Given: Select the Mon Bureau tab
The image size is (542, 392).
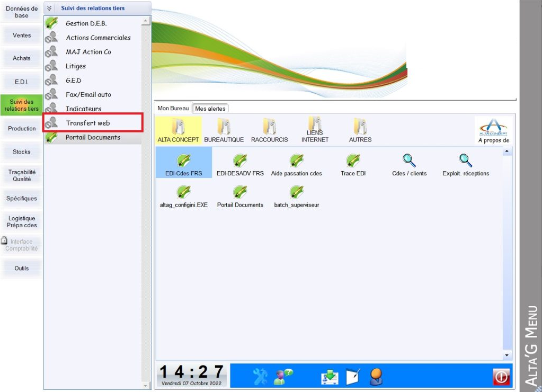Looking at the screenshot, I should point(173,108).
